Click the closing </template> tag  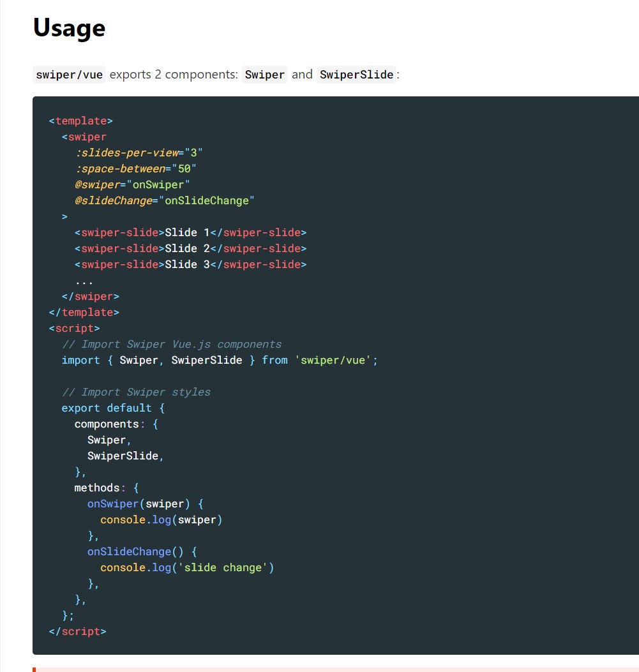(x=84, y=312)
